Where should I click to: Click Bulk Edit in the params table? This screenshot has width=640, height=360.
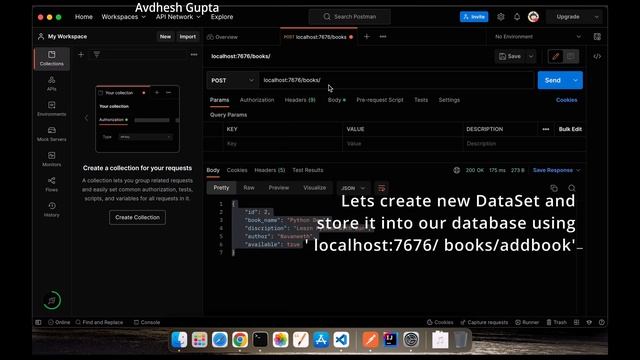570,129
